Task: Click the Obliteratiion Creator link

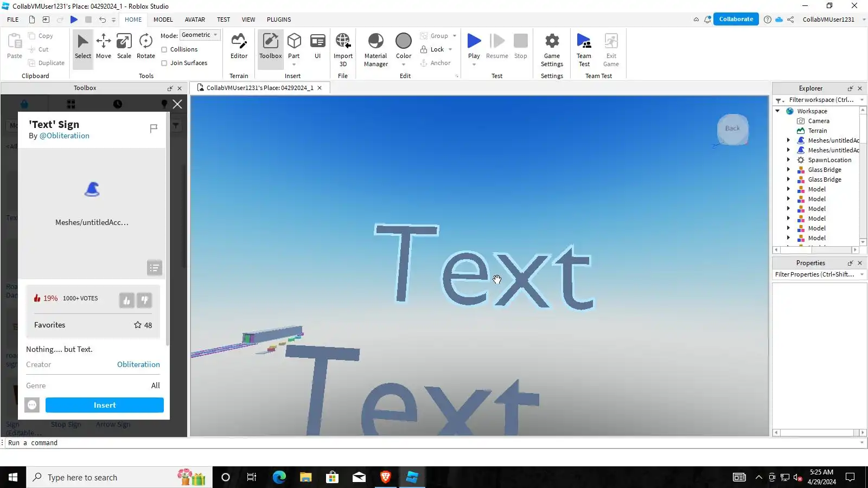Action: coord(138,364)
